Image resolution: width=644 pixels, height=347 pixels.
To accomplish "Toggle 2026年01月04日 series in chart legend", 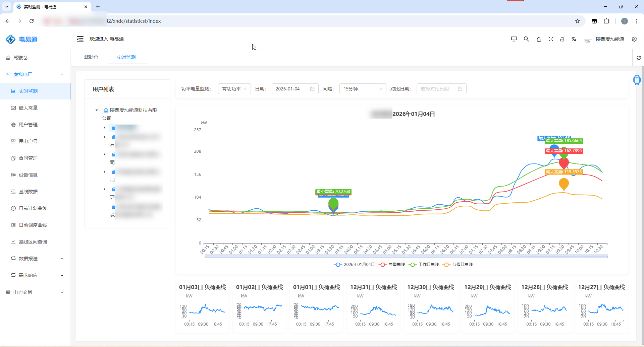I will click(355, 265).
